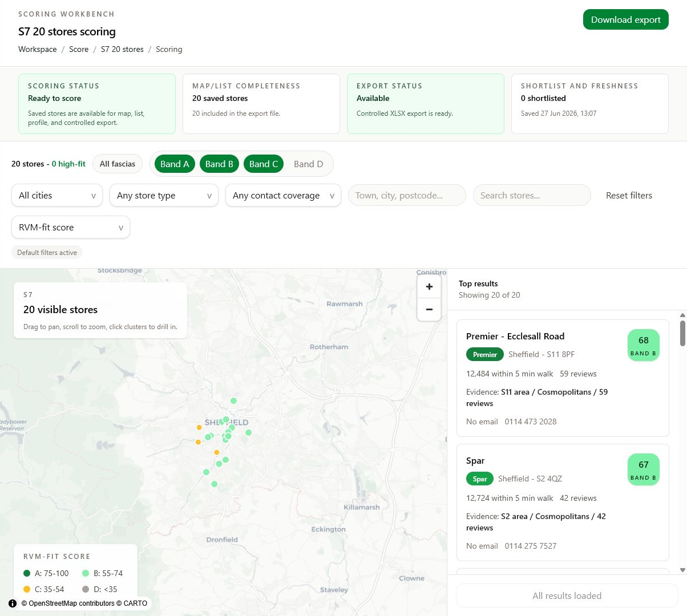Click the Shortlist and Freshness card
Image resolution: width=687 pixels, height=616 pixels.
click(590, 104)
